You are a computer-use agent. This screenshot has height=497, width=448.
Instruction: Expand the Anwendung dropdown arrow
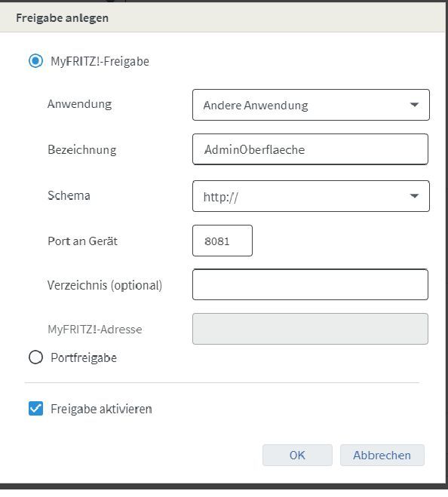tap(414, 105)
